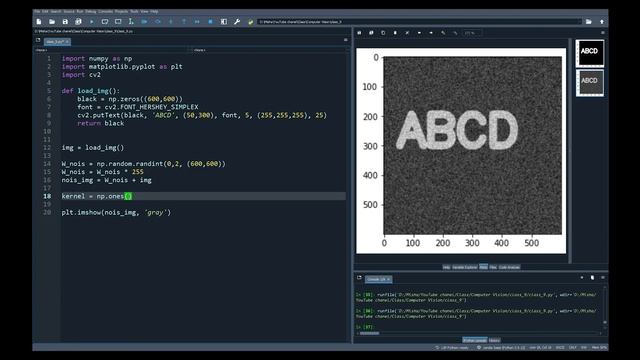The height and width of the screenshot is (360, 640).
Task: Browse editor tabs icon
Action: click(38, 40)
